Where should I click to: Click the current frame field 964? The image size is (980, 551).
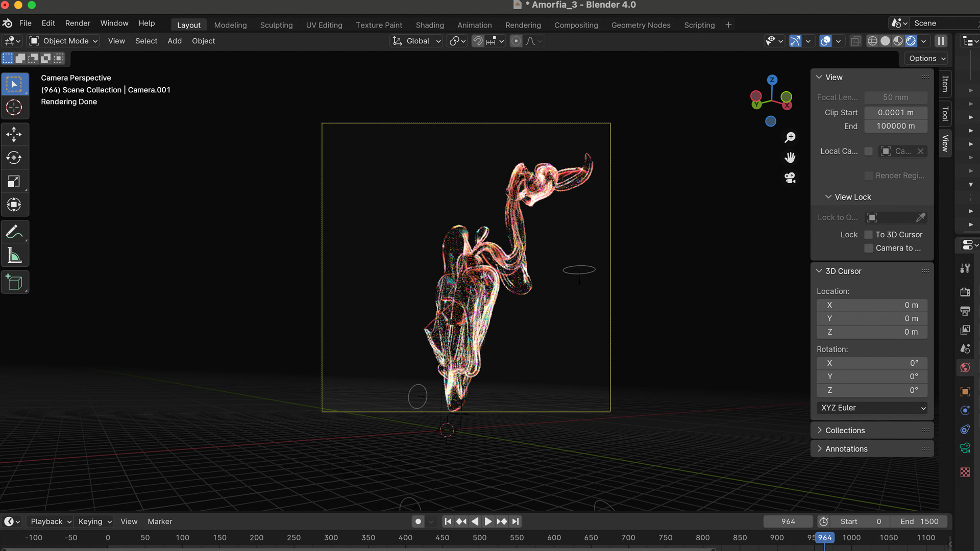point(788,521)
